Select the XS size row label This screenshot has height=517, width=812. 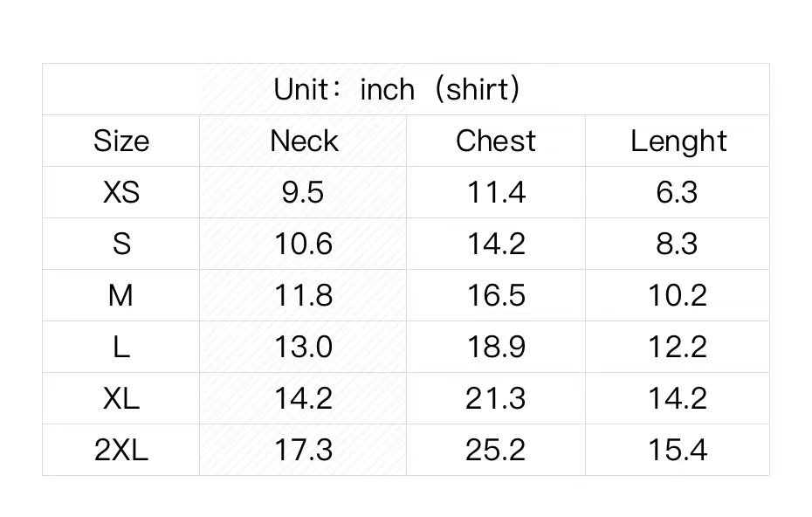click(121, 192)
